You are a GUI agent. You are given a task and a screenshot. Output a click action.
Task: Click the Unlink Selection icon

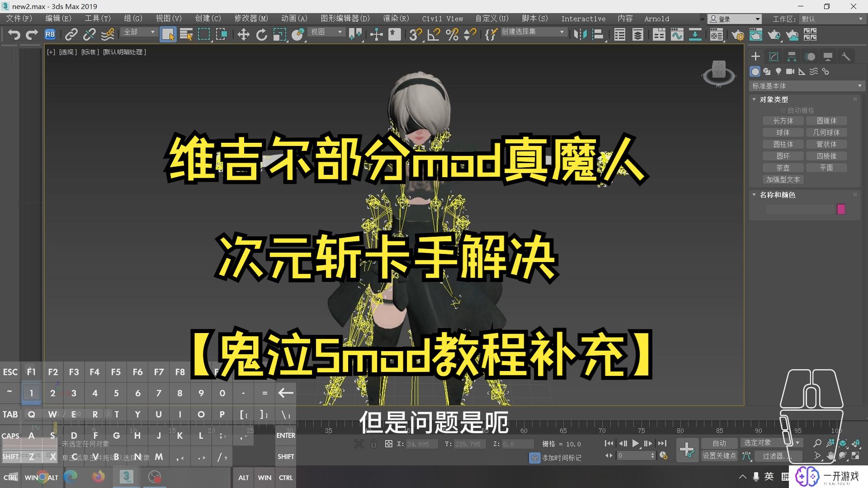point(89,34)
